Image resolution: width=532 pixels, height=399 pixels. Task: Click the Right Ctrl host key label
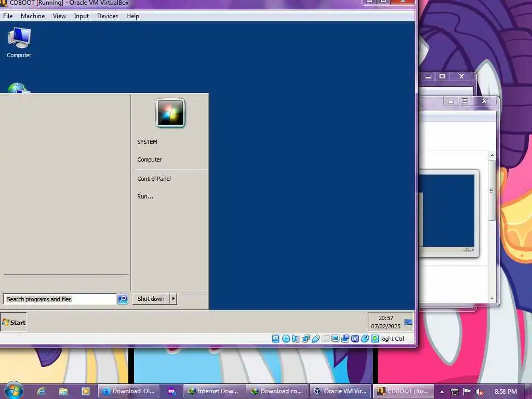tap(392, 339)
